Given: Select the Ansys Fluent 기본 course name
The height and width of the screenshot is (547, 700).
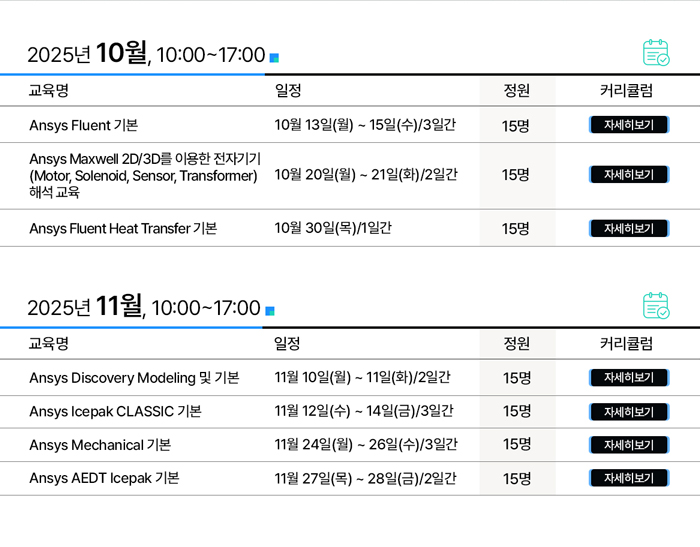Looking at the screenshot, I should coord(83,125).
